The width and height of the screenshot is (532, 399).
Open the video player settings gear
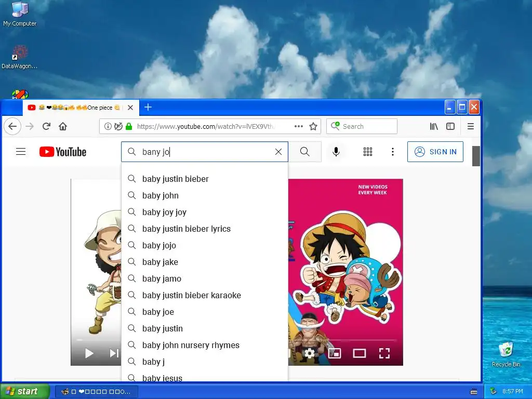310,353
